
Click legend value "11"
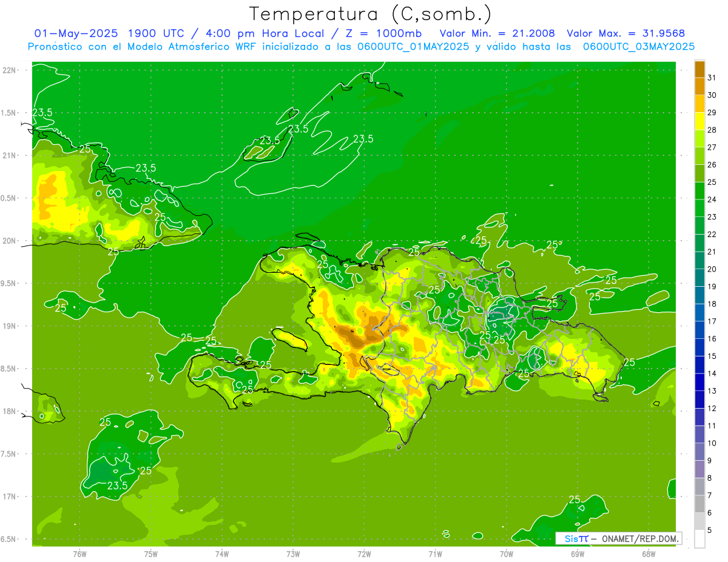[x=711, y=426]
